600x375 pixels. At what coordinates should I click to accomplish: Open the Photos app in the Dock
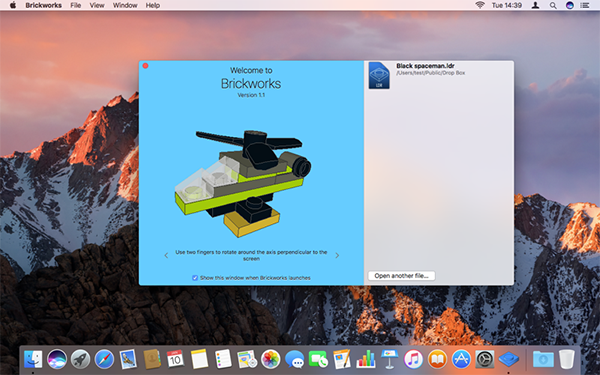(271, 359)
